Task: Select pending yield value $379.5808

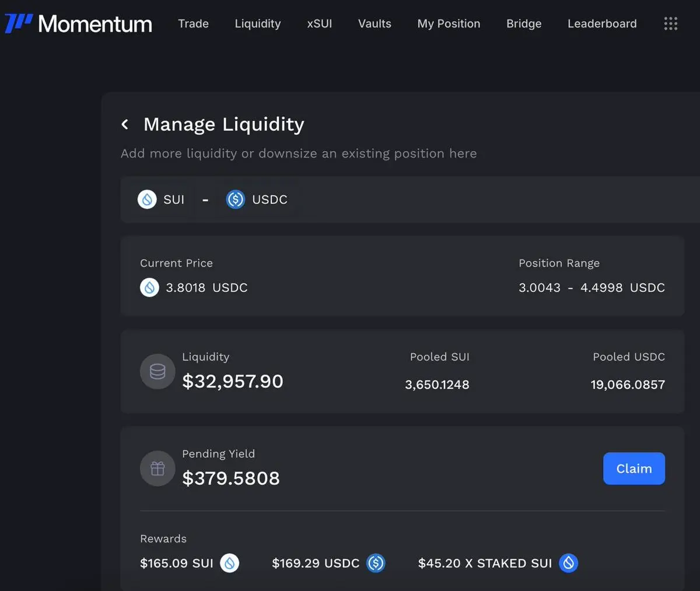Action: (x=231, y=478)
